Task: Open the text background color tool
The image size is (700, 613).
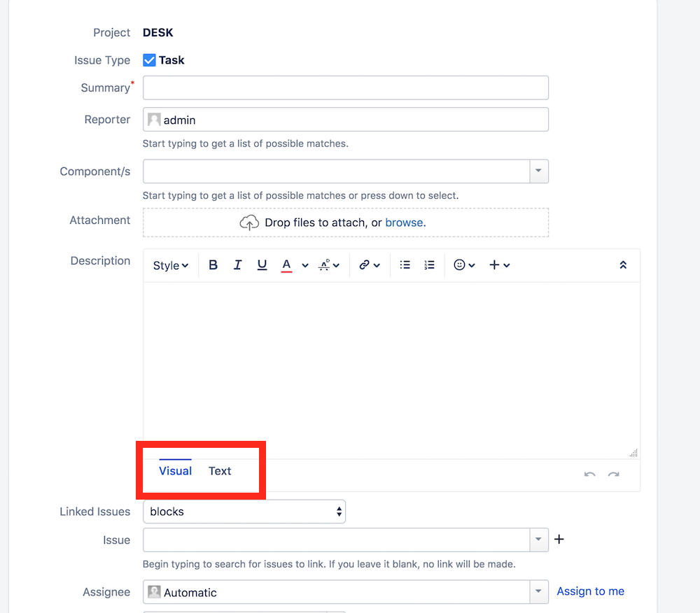Action: [326, 265]
